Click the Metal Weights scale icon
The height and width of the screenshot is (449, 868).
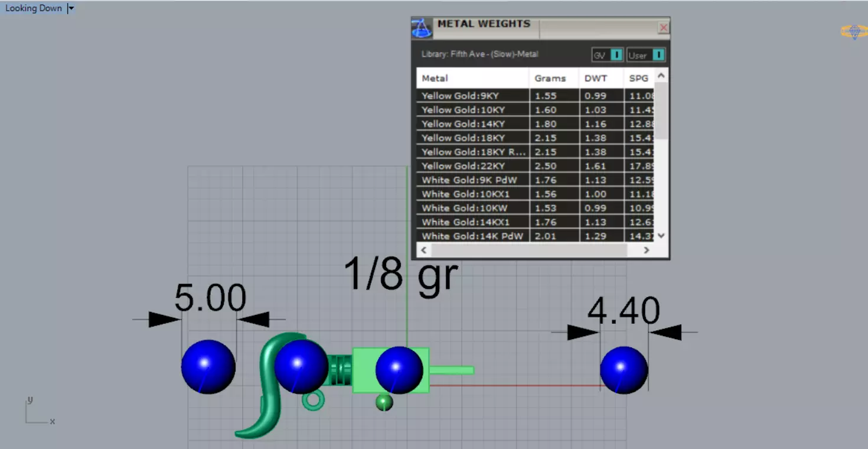[x=422, y=28]
